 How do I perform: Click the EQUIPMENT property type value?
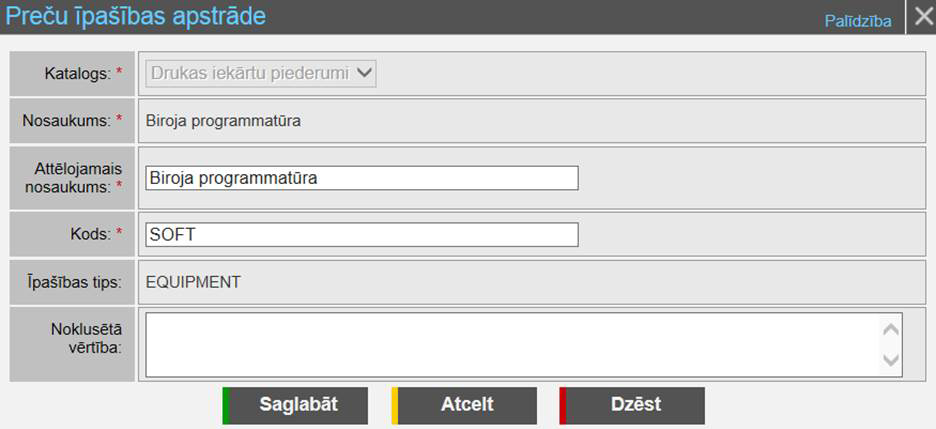(x=193, y=282)
